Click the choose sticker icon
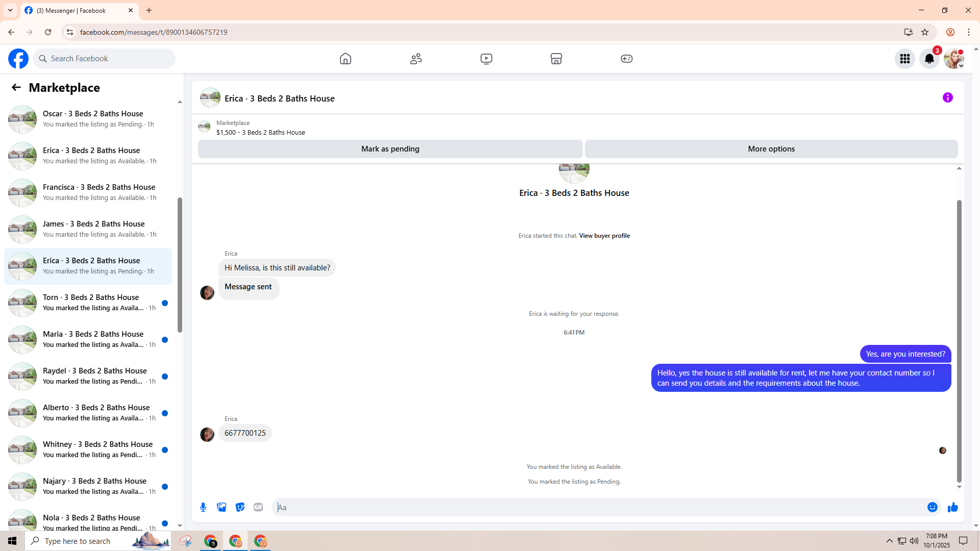The image size is (980, 551). pyautogui.click(x=240, y=507)
